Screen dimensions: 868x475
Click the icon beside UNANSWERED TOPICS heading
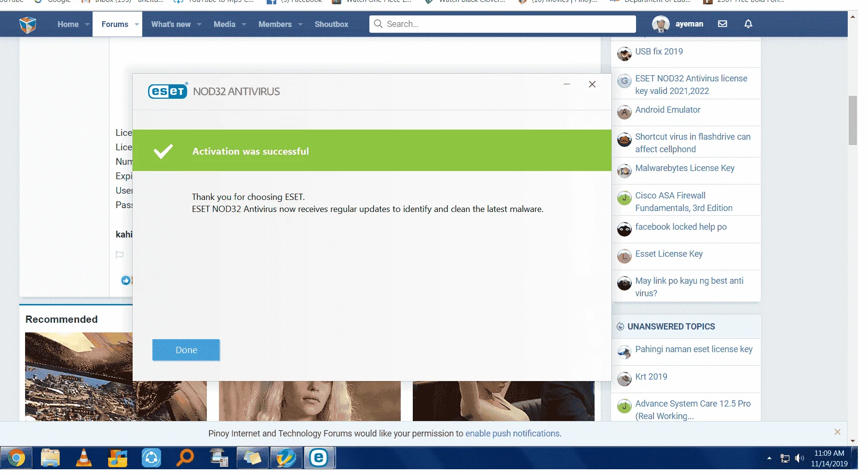(621, 327)
